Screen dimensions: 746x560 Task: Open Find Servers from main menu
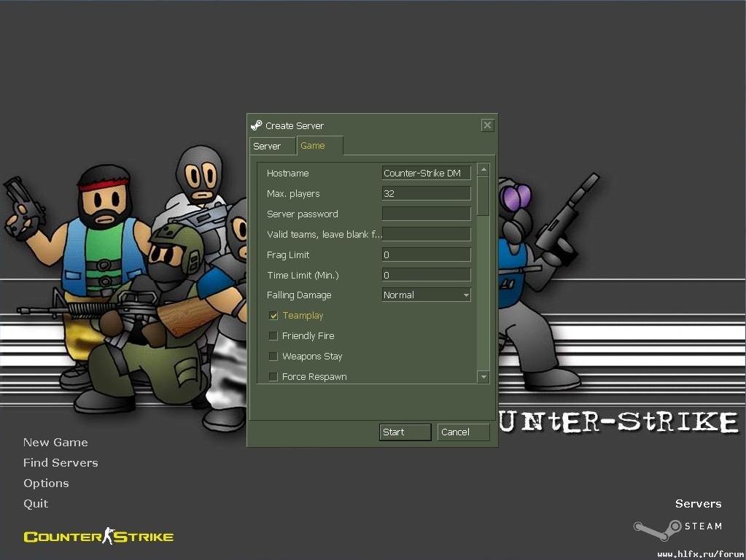tap(61, 463)
